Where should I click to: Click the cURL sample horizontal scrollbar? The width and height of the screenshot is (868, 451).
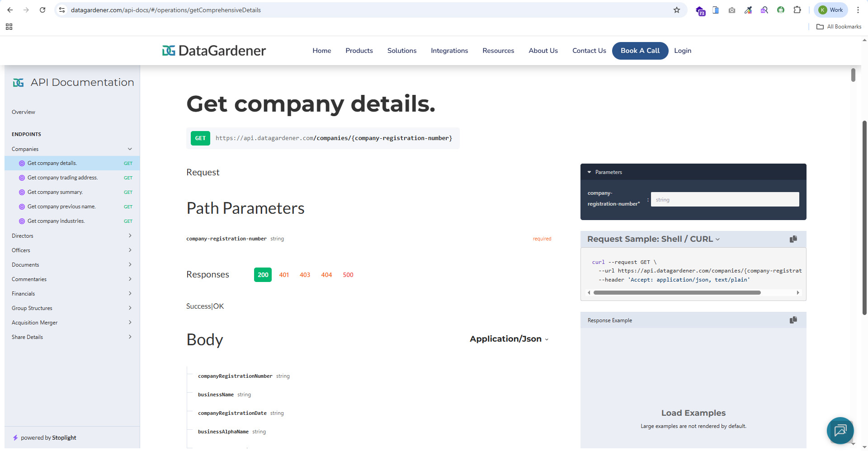tap(677, 293)
